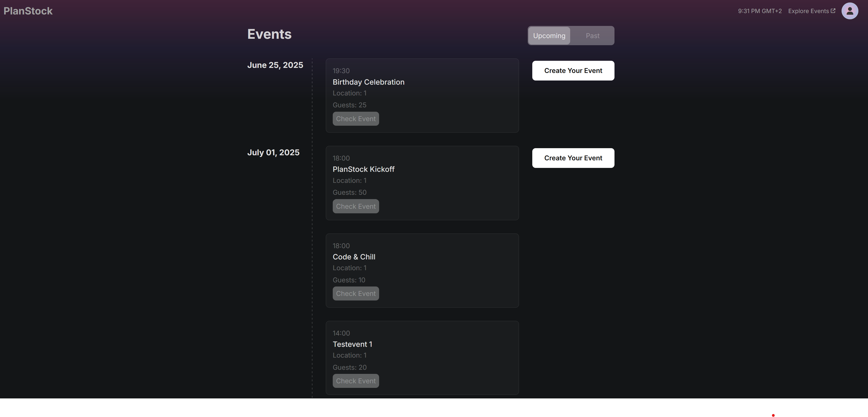
Task: Click the June 25, 2025 date label
Action: click(275, 65)
